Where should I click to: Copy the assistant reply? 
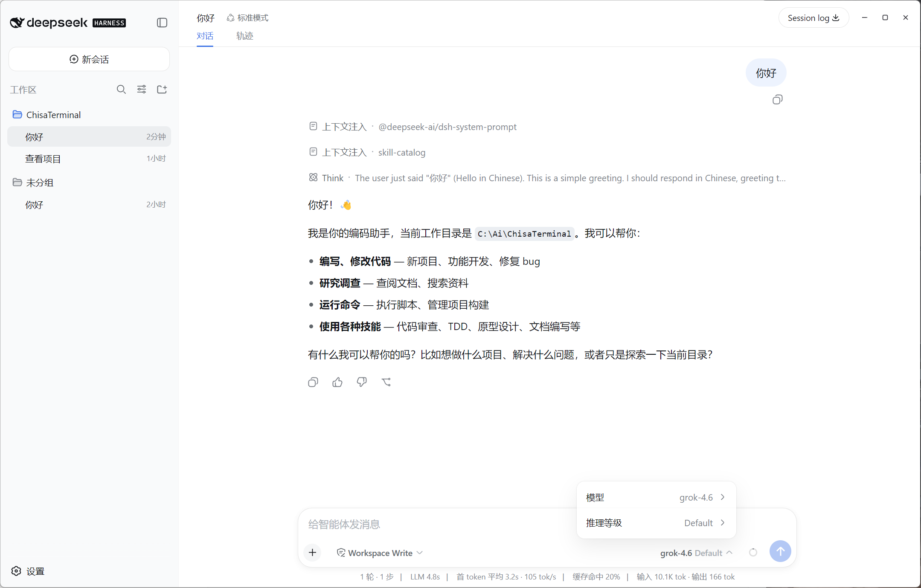click(313, 382)
